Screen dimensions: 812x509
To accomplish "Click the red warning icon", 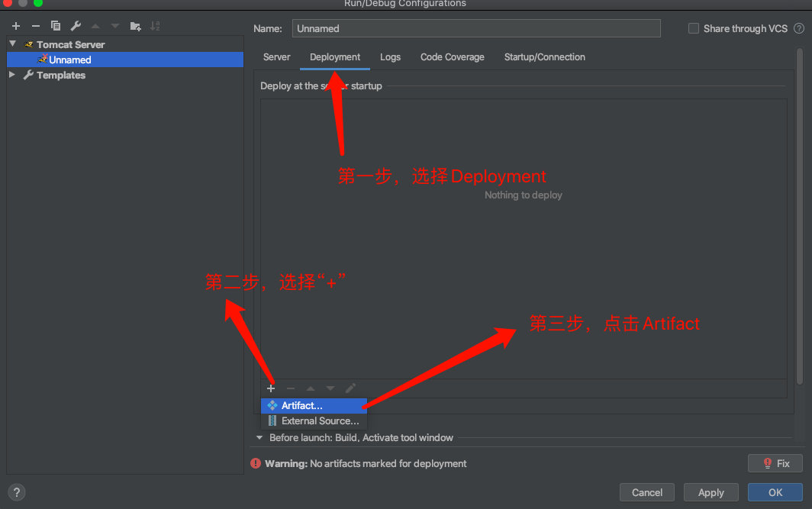I will click(256, 463).
